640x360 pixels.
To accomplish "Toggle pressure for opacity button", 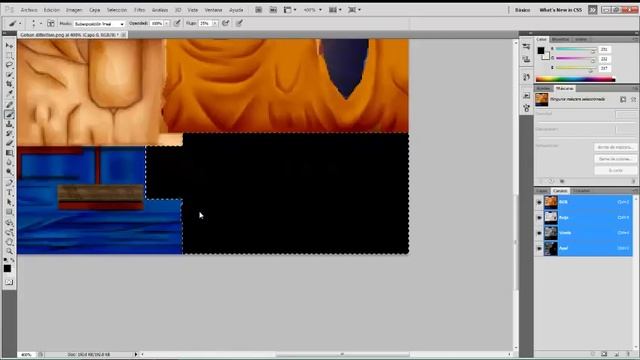I will pos(177,23).
